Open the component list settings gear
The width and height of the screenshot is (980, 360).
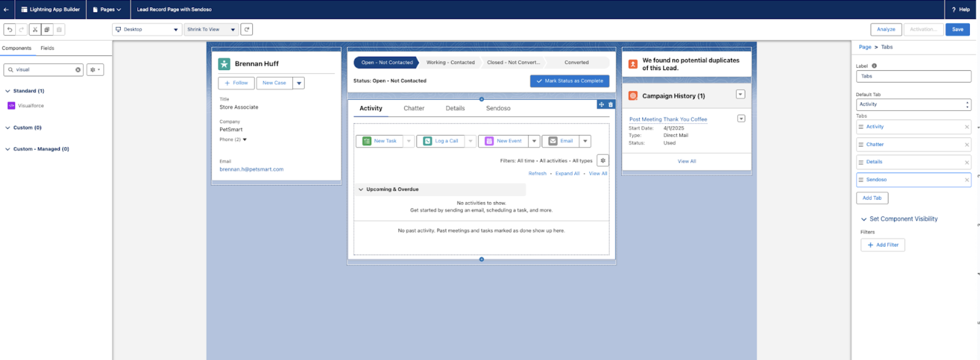tap(95, 70)
